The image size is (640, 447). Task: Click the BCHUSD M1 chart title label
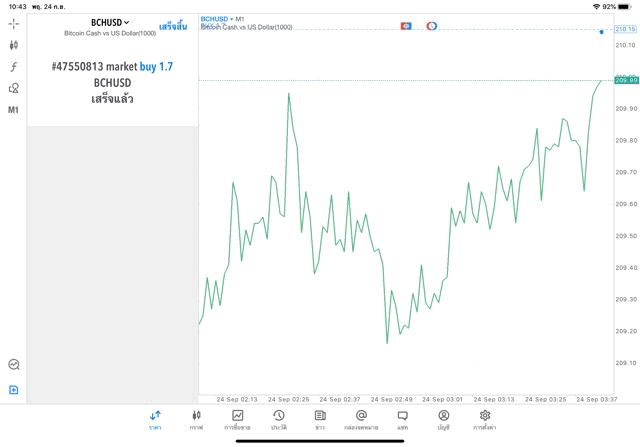(x=223, y=19)
